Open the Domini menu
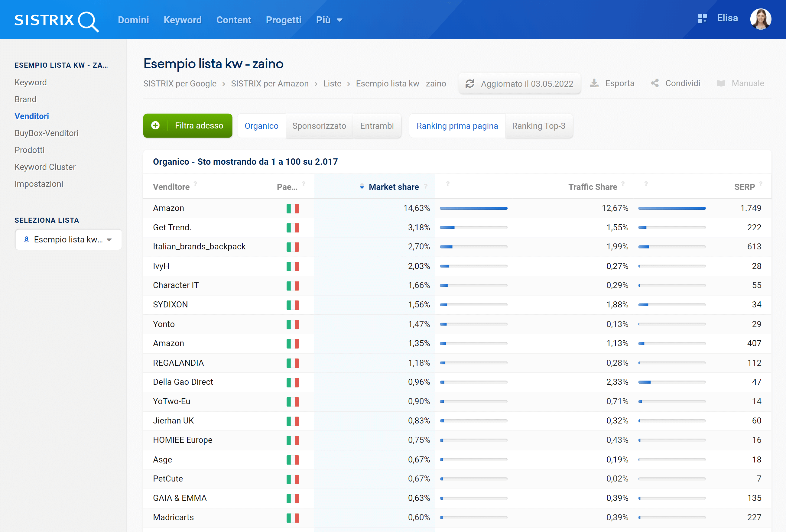The image size is (786, 532). [x=133, y=20]
